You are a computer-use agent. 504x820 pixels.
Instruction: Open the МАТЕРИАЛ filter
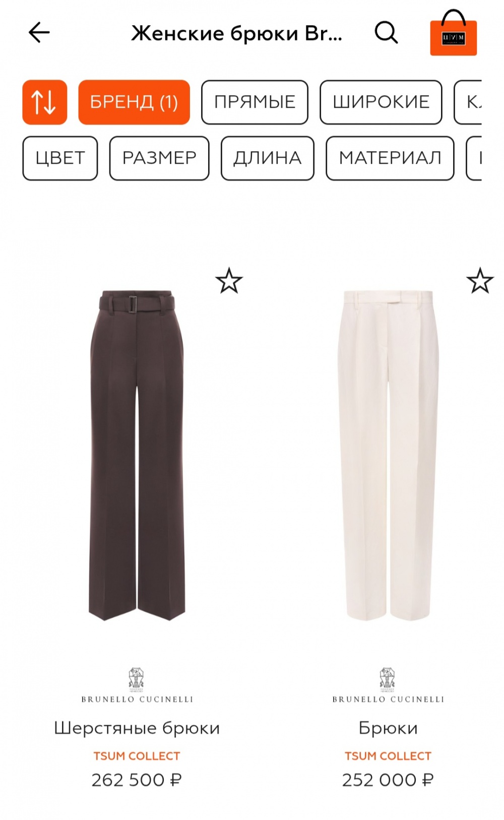390,158
